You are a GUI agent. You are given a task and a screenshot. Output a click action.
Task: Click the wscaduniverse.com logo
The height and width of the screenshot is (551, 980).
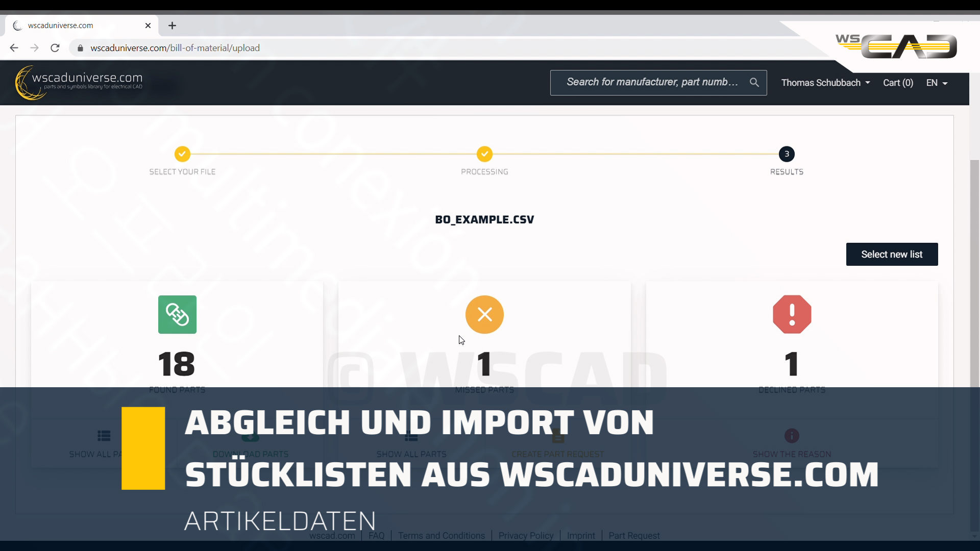(x=78, y=82)
